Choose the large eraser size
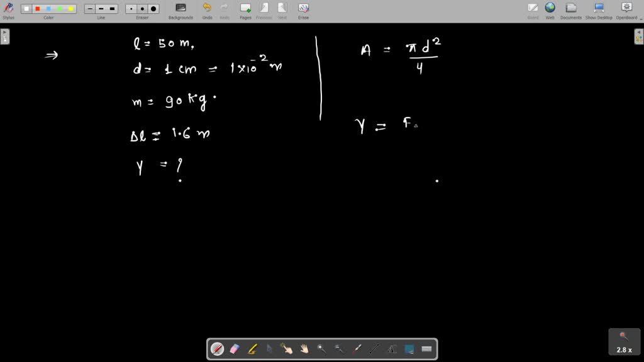644x362 pixels. 153,9
